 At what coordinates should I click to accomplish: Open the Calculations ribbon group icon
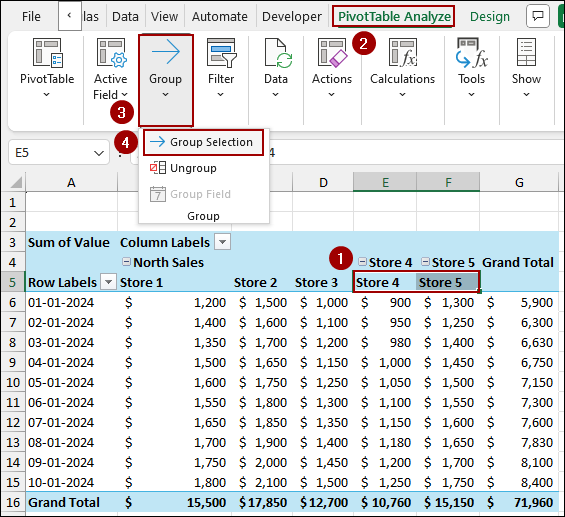[x=403, y=53]
